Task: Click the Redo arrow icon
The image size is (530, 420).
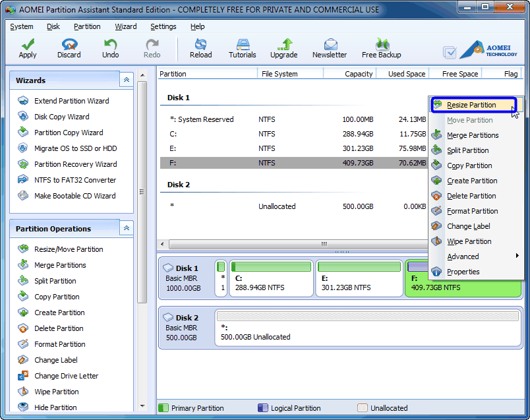Action: [x=152, y=44]
